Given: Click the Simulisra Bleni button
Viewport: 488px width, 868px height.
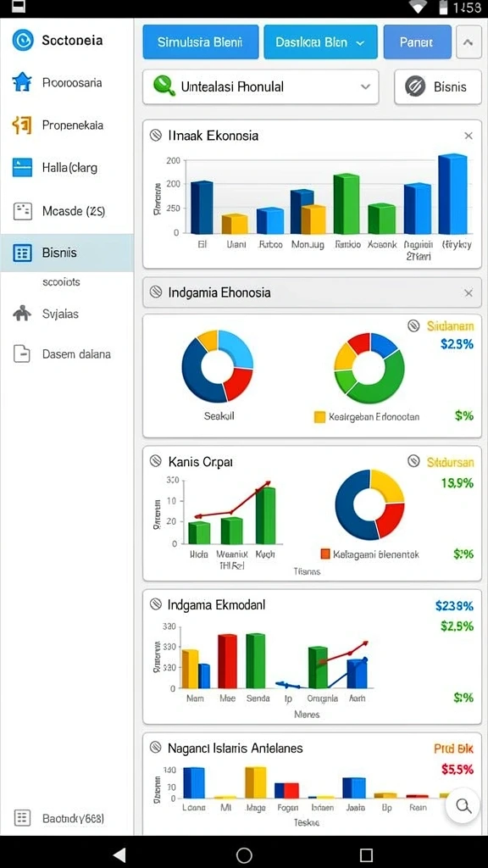Looking at the screenshot, I should coord(200,42).
